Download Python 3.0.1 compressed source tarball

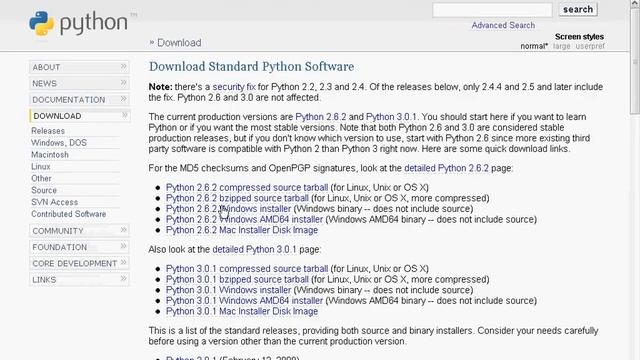click(247, 269)
